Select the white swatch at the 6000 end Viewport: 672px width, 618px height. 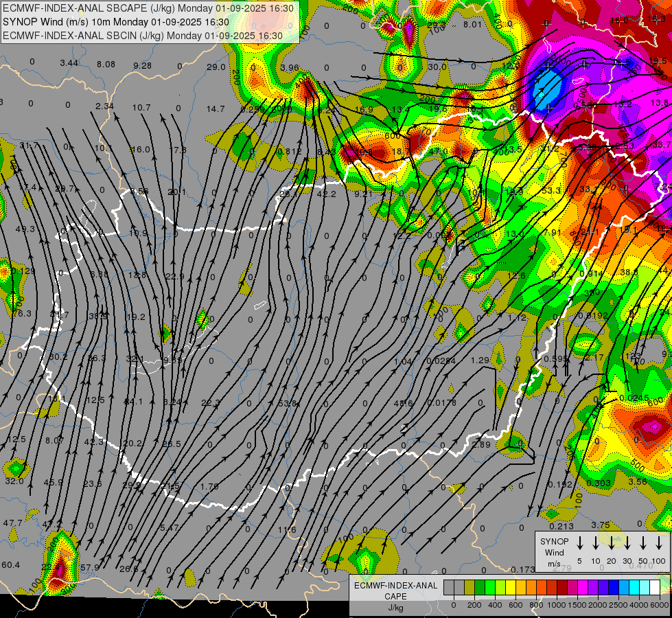(x=654, y=587)
